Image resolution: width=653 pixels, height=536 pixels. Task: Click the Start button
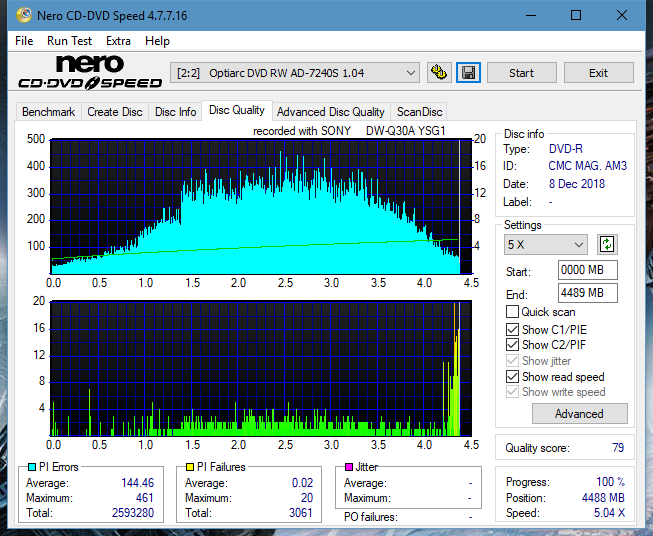coord(521,73)
